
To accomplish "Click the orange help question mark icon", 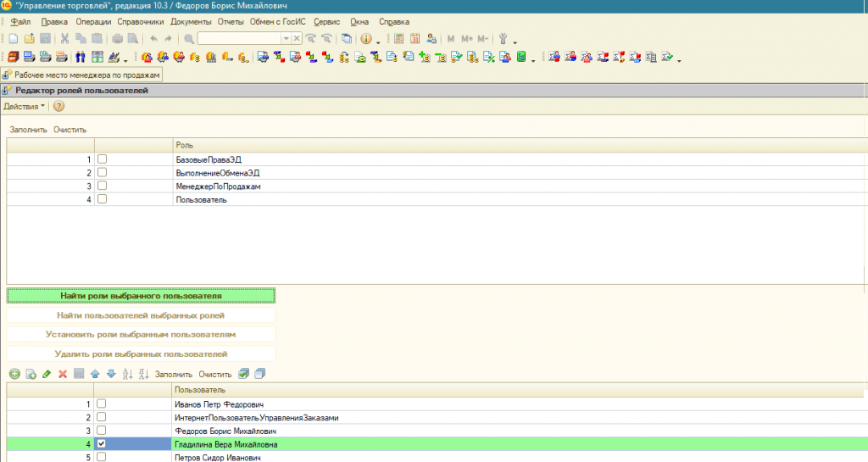I will tap(59, 106).
